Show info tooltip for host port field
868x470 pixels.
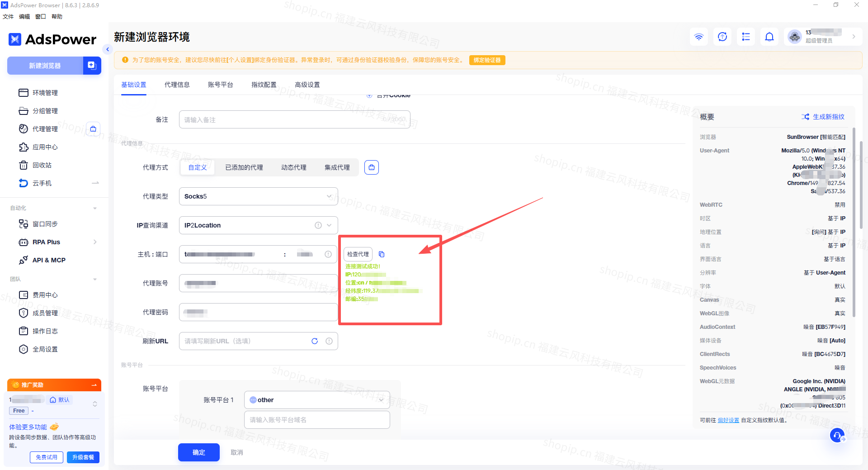(x=328, y=254)
